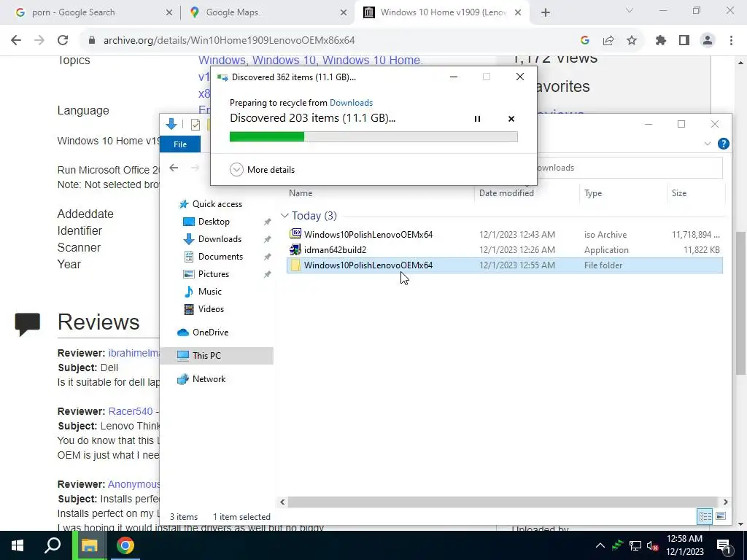This screenshot has width=747, height=560.
Task: Show hidden system tray icons
Action: (600, 545)
